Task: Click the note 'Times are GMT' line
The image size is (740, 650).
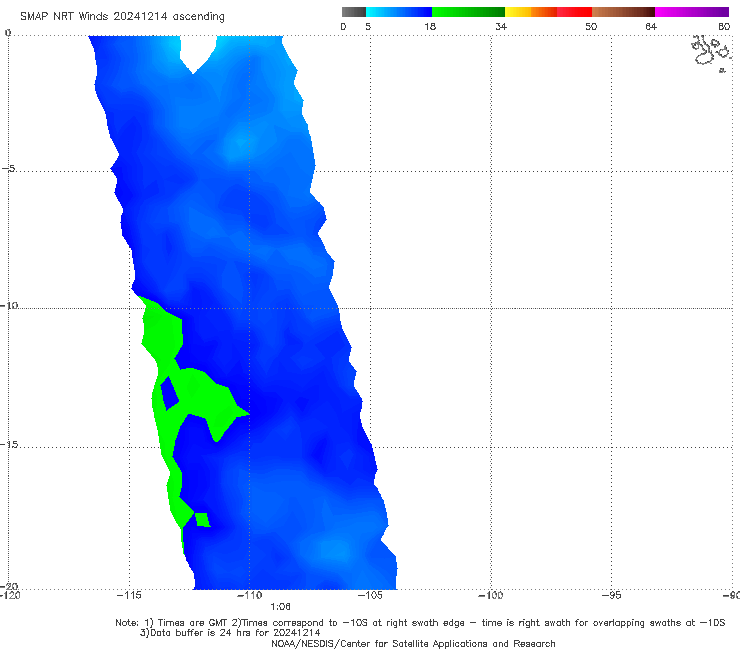Action: pyautogui.click(x=420, y=623)
